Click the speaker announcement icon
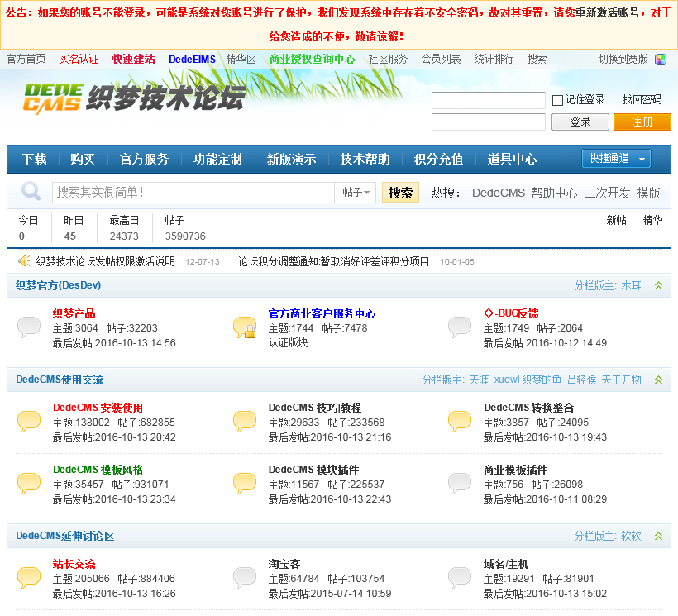 tap(24, 261)
